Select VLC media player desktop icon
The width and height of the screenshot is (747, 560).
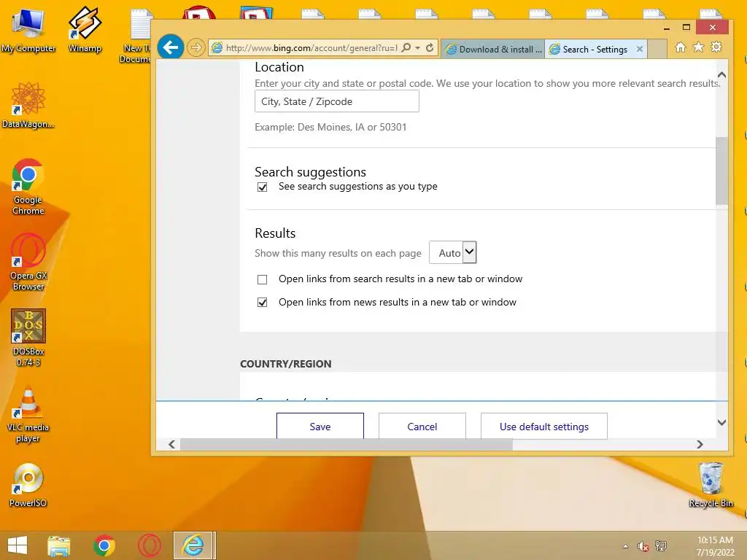pyautogui.click(x=28, y=414)
